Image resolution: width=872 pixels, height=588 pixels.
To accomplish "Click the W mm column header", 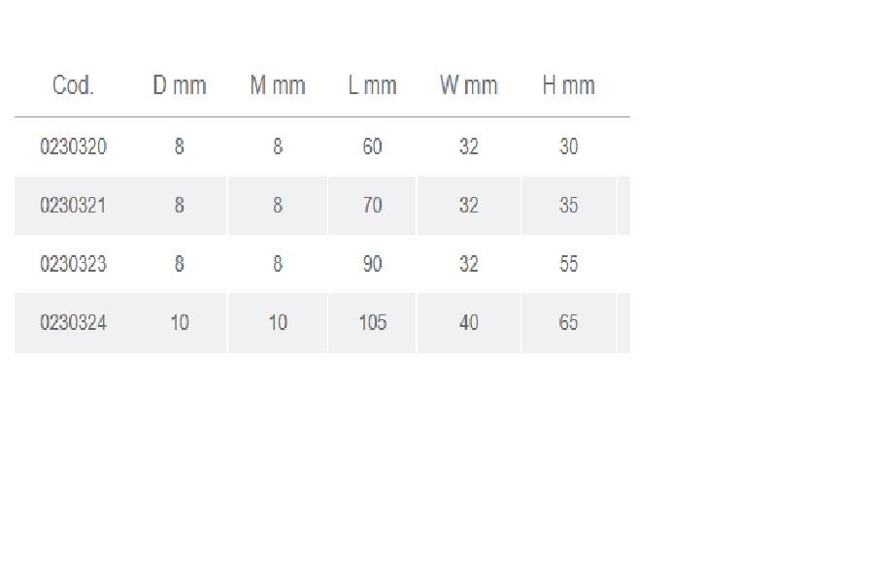I will click(x=468, y=85).
